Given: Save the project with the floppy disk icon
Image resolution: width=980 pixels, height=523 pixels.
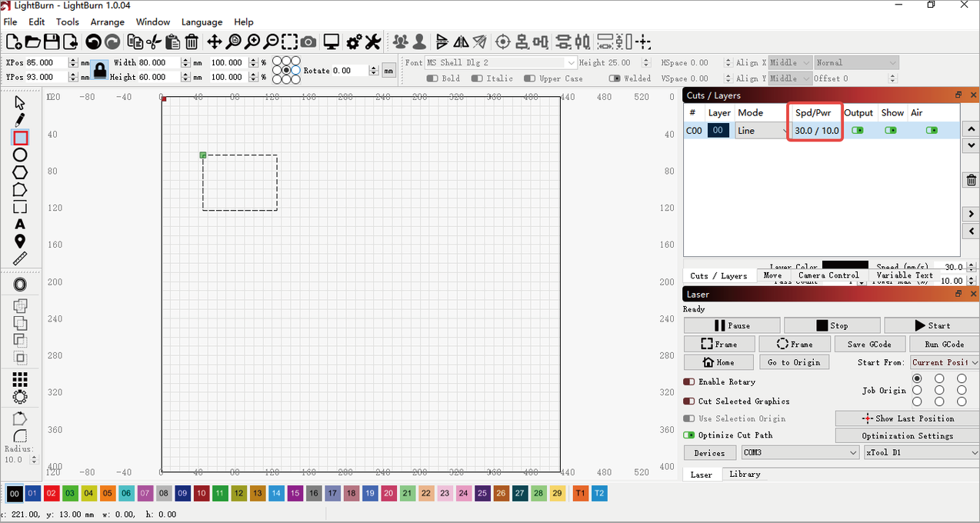Looking at the screenshot, I should (x=52, y=42).
